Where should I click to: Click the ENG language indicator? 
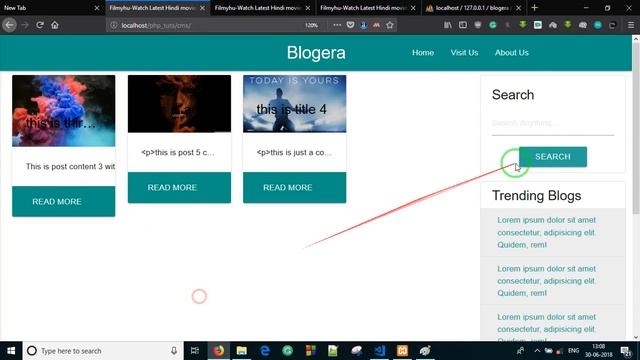(x=573, y=351)
